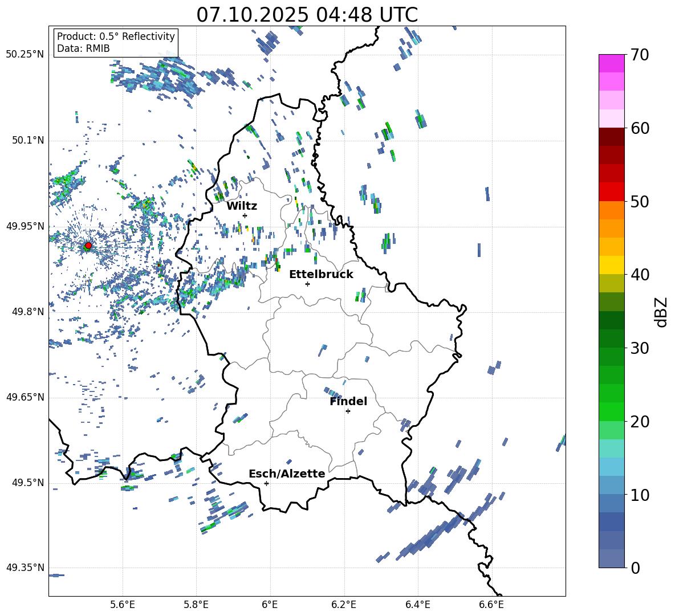Click the Ettelbruck city label
Image resolution: width=675 pixels, height=616 pixels.
click(x=321, y=275)
